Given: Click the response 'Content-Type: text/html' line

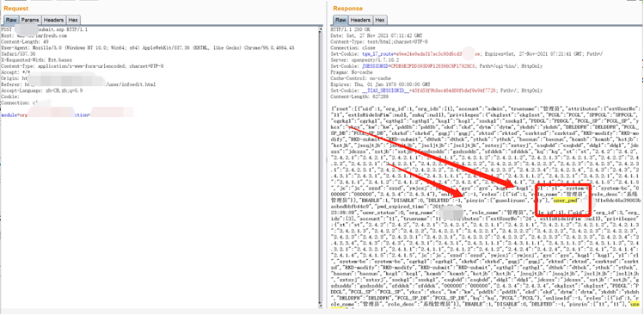Looking at the screenshot, I should [379, 41].
